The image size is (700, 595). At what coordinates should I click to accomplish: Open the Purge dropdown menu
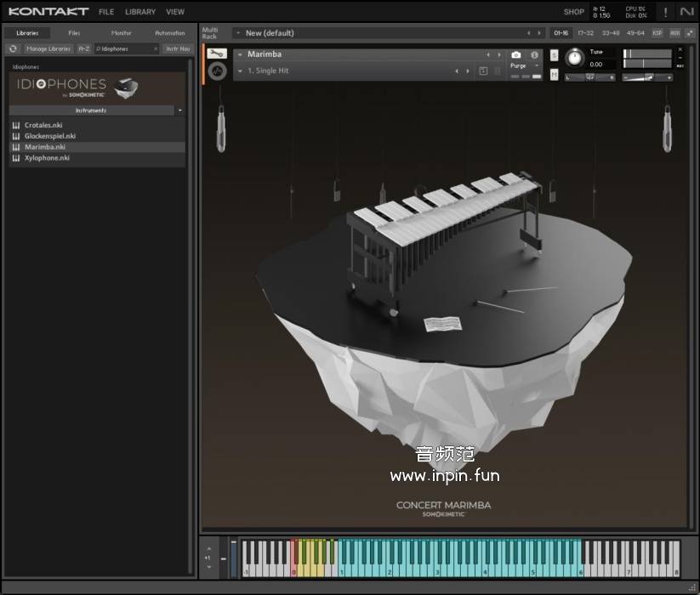point(524,65)
